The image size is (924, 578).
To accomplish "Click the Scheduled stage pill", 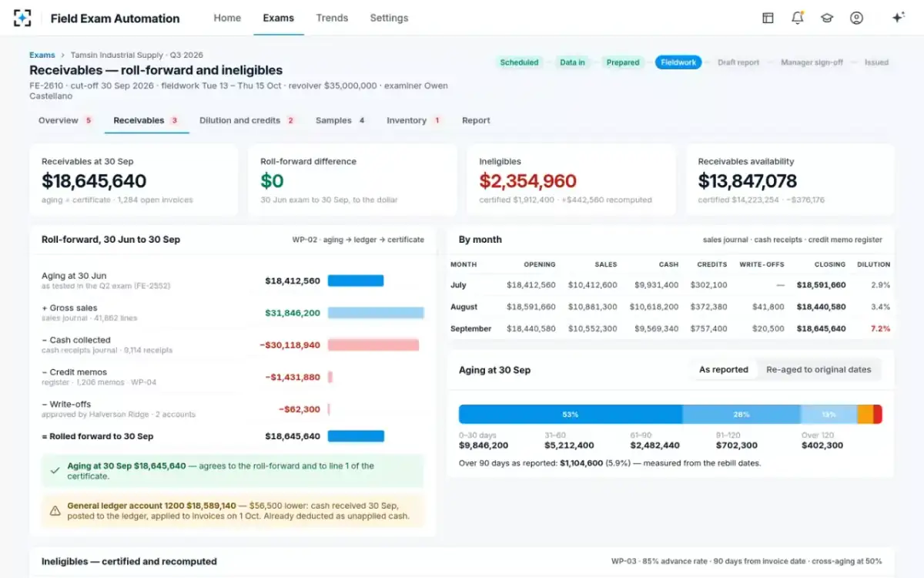I will 518,62.
